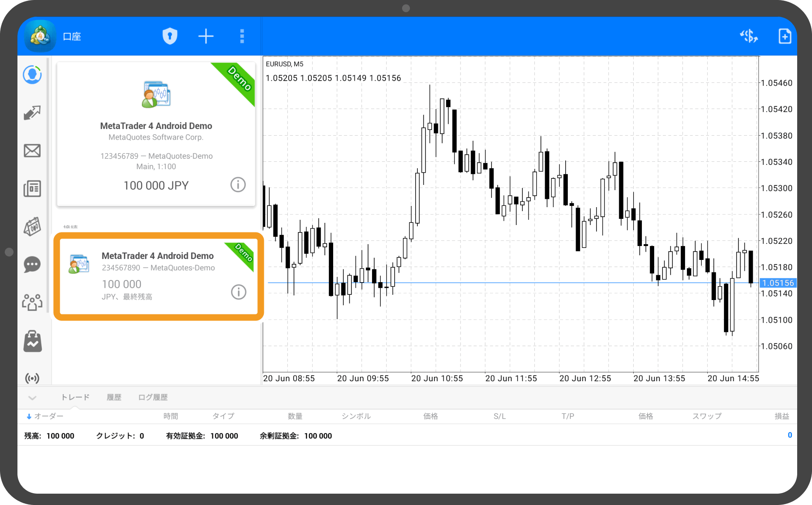Screen dimensions: 812x505
Task: Open the traders community icon
Action: coord(32,302)
